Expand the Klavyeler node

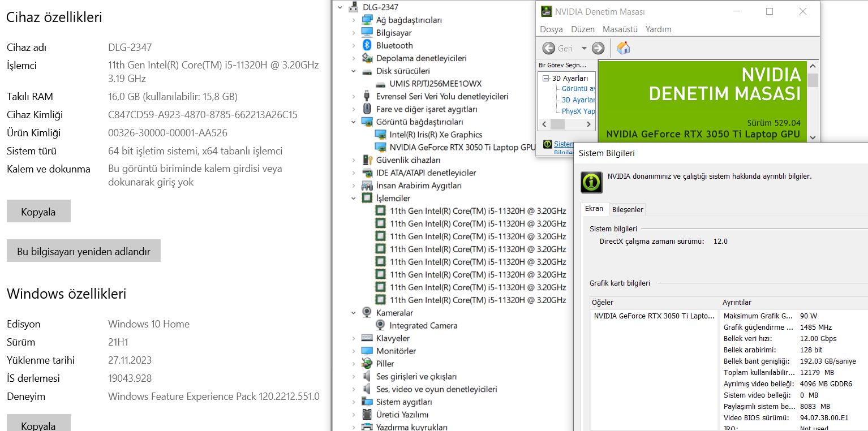point(354,338)
